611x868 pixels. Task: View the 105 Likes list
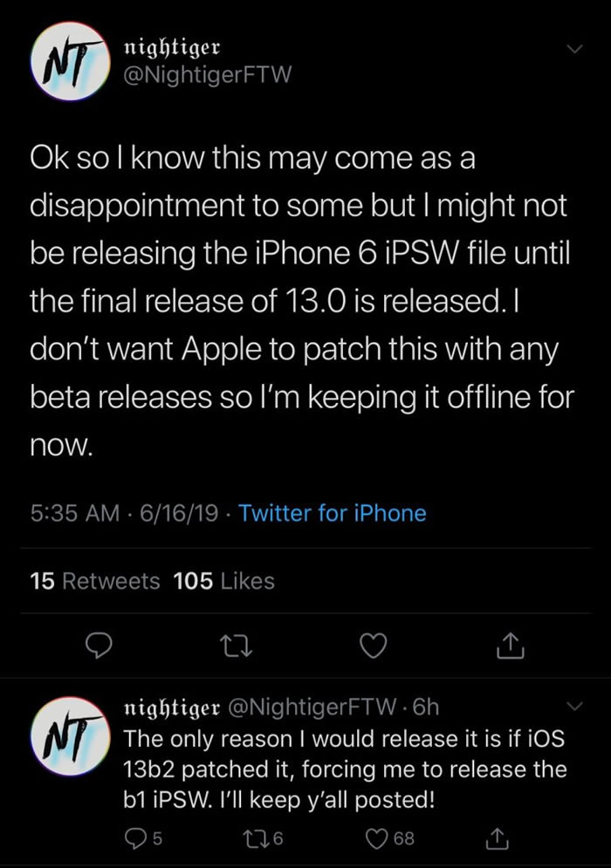point(224,581)
